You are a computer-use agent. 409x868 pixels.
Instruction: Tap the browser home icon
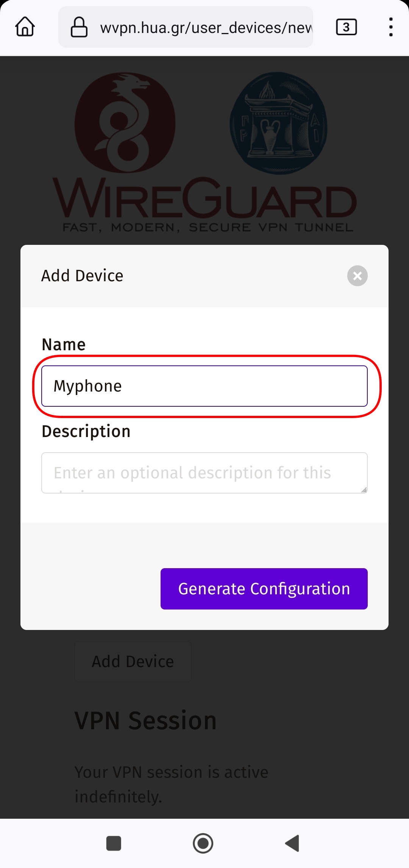pos(25,27)
